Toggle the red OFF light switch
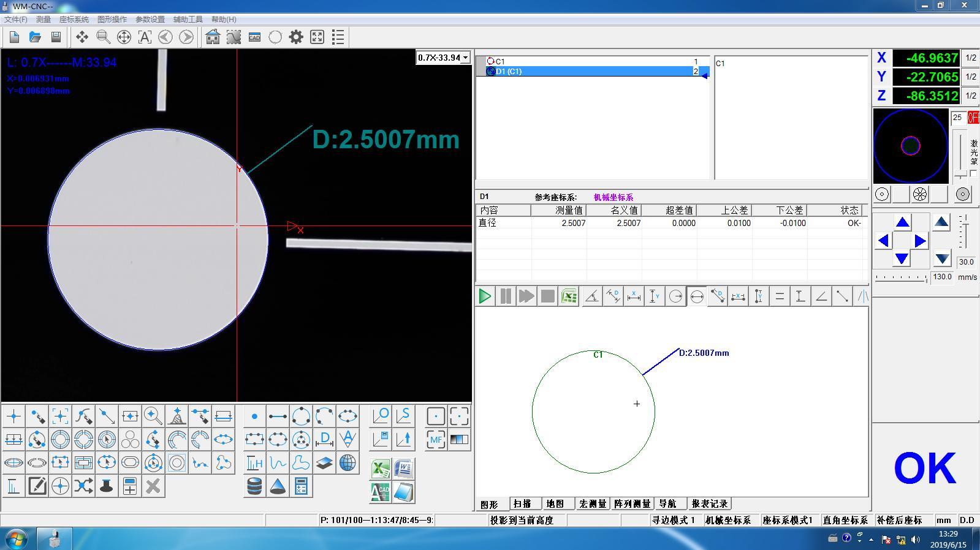The height and width of the screenshot is (550, 980). [973, 118]
